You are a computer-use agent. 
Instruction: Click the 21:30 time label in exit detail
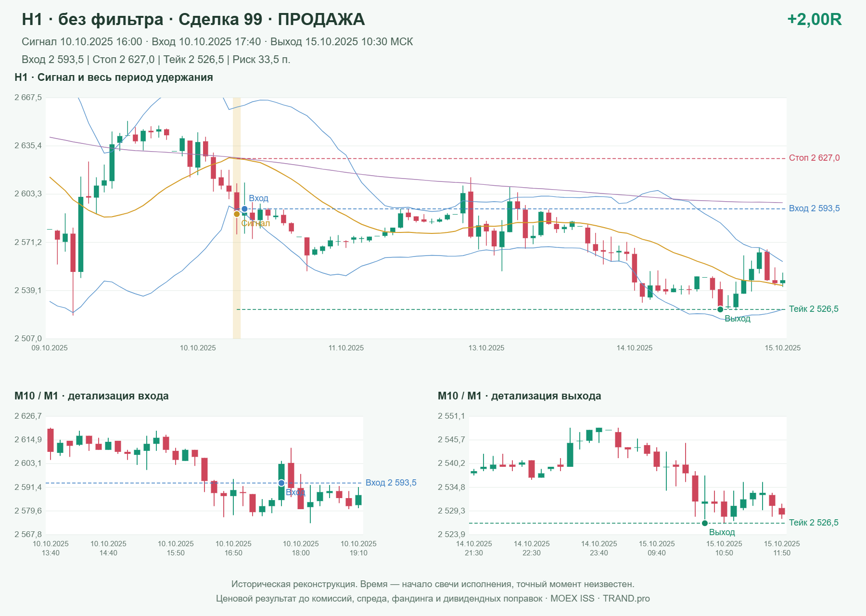pos(474,553)
